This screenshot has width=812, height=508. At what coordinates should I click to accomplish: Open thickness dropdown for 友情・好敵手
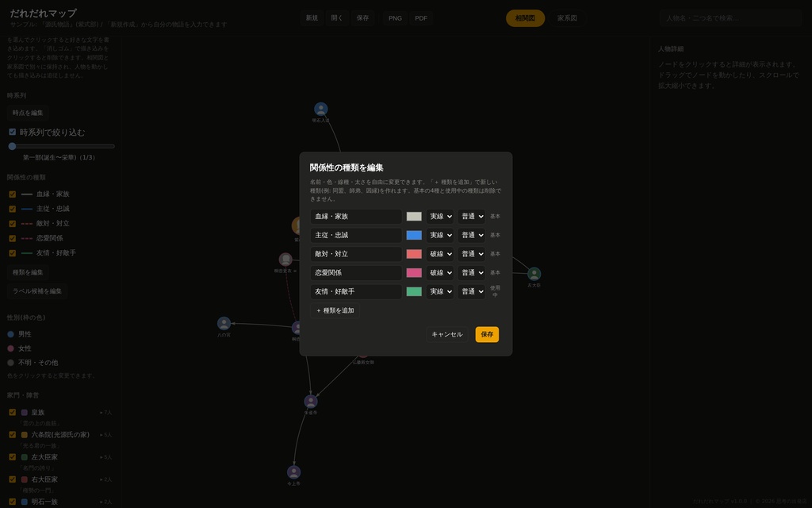tap(471, 291)
